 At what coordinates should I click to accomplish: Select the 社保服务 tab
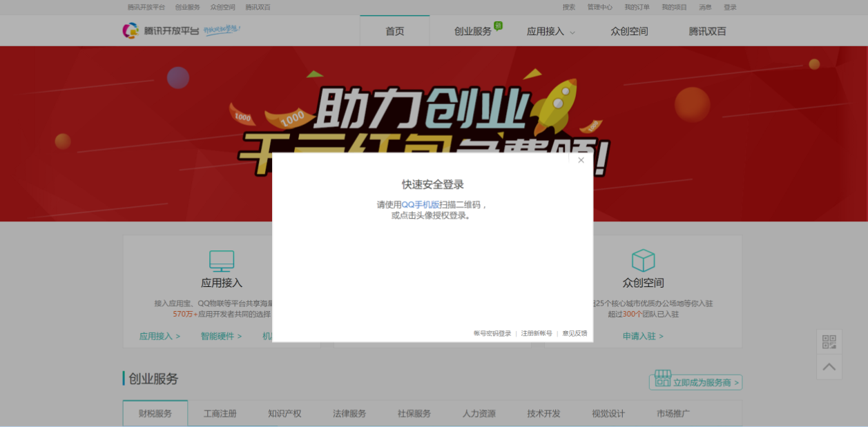click(x=414, y=413)
